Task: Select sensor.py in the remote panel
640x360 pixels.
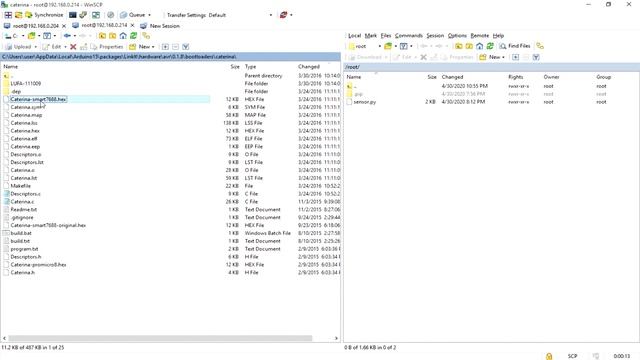Action: (364, 102)
